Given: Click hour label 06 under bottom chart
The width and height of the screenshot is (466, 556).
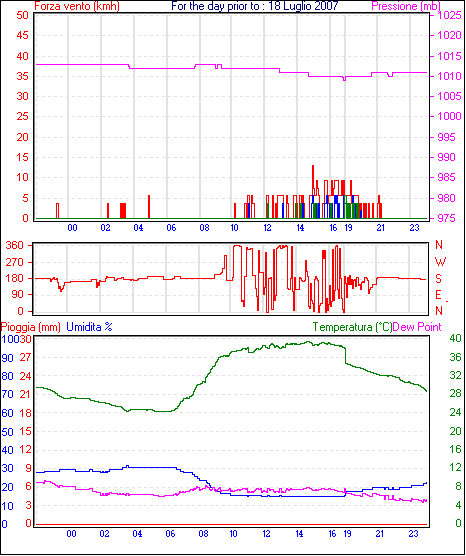Looking at the screenshot, I should click(170, 534).
